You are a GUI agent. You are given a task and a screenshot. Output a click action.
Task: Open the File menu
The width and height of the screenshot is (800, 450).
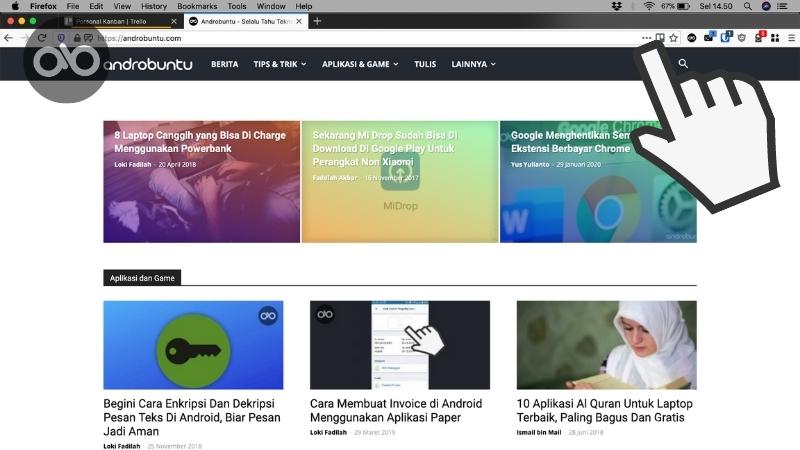[x=73, y=6]
